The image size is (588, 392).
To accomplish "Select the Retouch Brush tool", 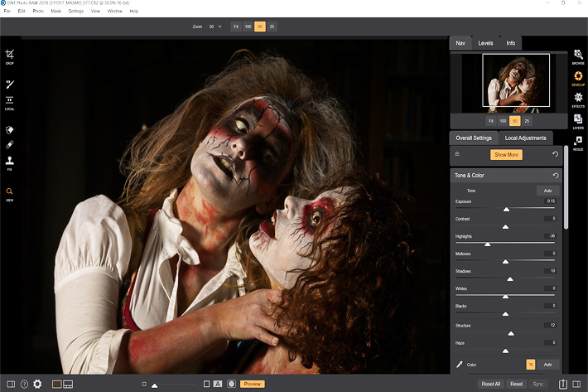I will coord(9,145).
